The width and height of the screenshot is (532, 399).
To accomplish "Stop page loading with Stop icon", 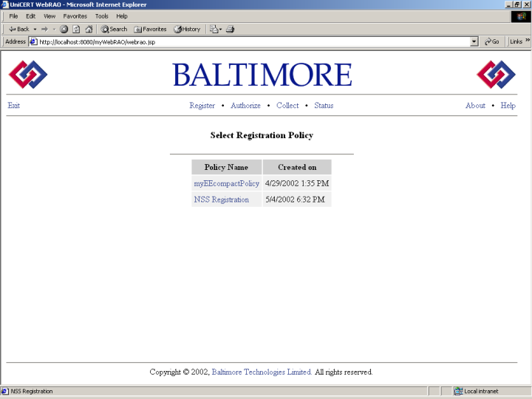I will [x=64, y=29].
